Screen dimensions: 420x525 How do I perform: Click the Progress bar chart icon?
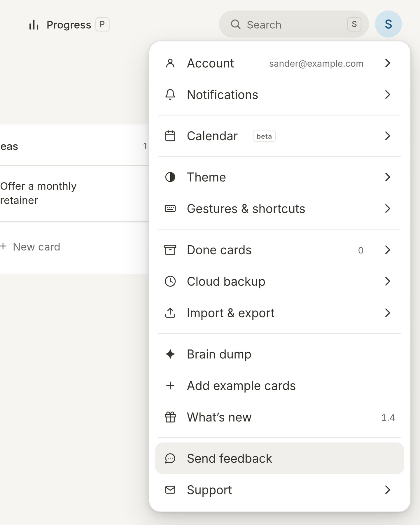tap(34, 25)
